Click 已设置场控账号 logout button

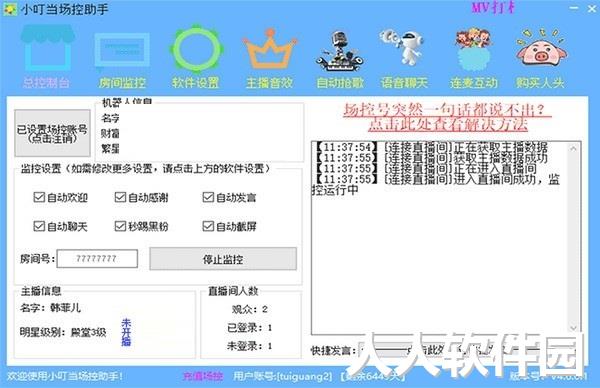pos(52,133)
